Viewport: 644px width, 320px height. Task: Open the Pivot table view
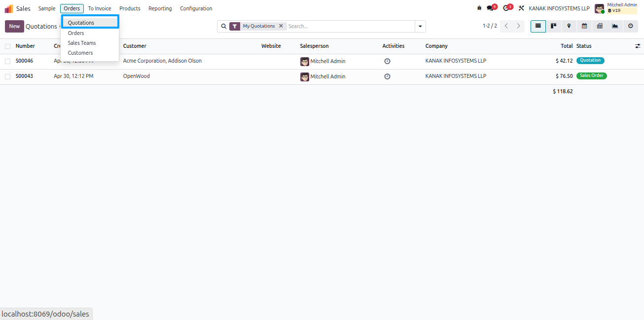(600, 26)
